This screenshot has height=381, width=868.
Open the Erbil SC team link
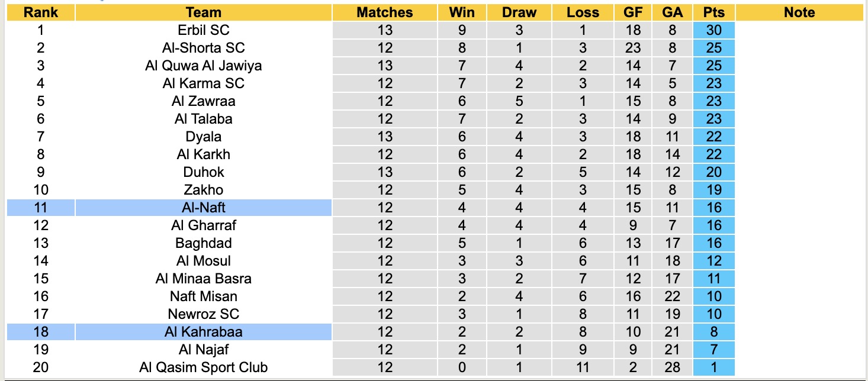pyautogui.click(x=203, y=30)
